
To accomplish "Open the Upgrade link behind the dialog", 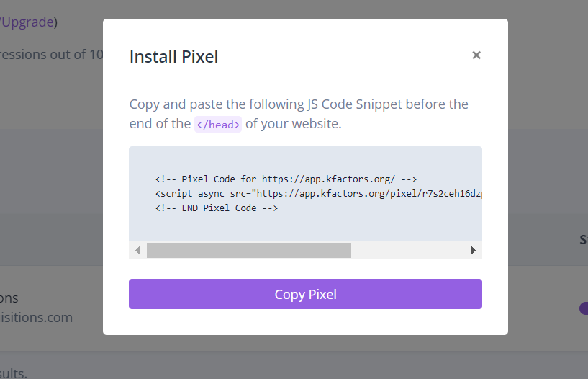I will pyautogui.click(x=28, y=22).
